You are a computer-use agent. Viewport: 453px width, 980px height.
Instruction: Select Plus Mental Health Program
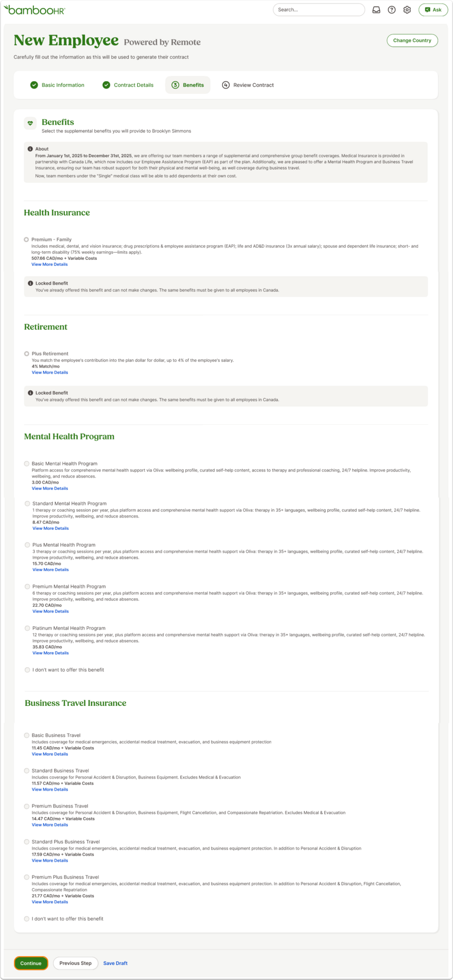pyautogui.click(x=27, y=545)
